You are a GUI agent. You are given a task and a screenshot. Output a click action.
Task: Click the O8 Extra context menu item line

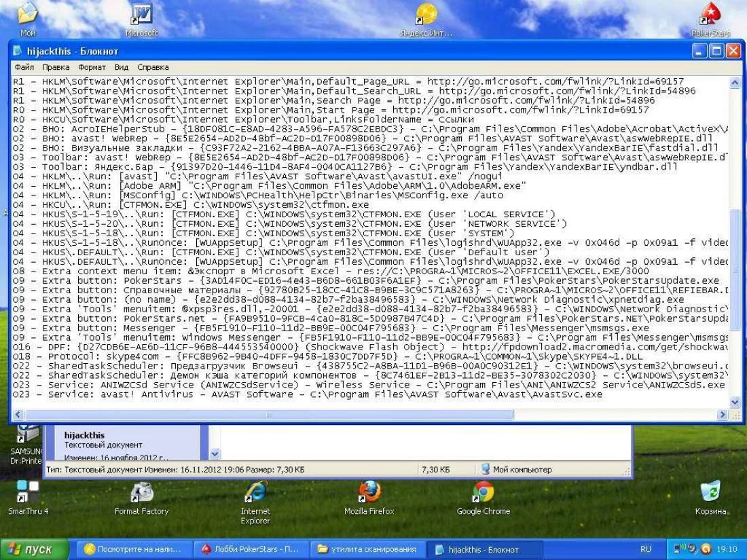tap(331, 272)
